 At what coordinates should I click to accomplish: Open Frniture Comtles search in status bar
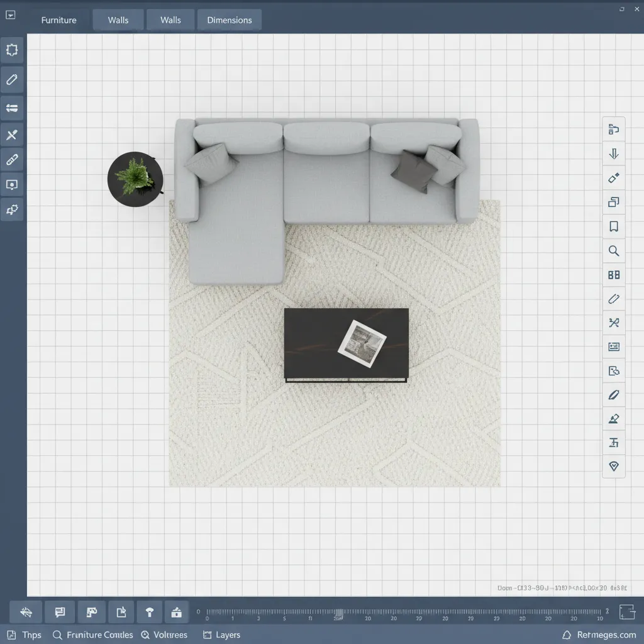[93, 635]
